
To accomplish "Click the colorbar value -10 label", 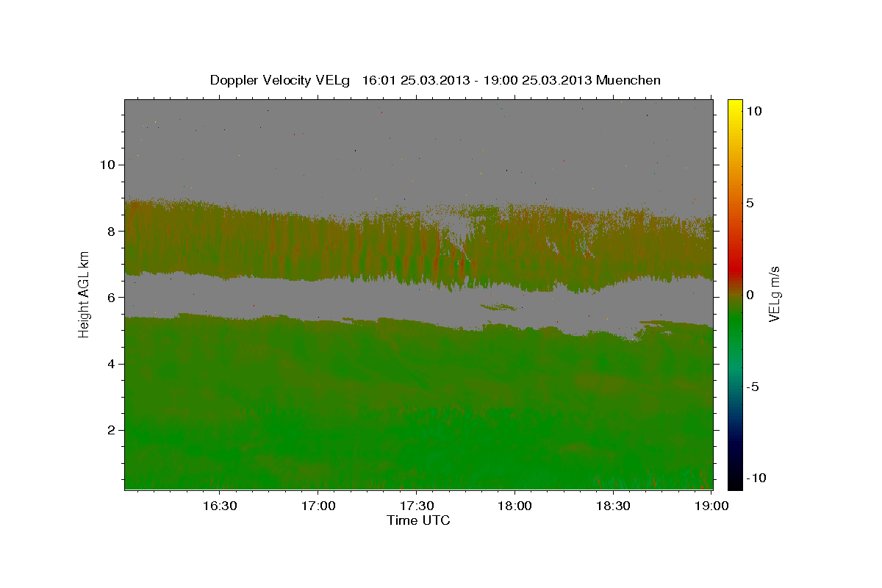I will [755, 478].
